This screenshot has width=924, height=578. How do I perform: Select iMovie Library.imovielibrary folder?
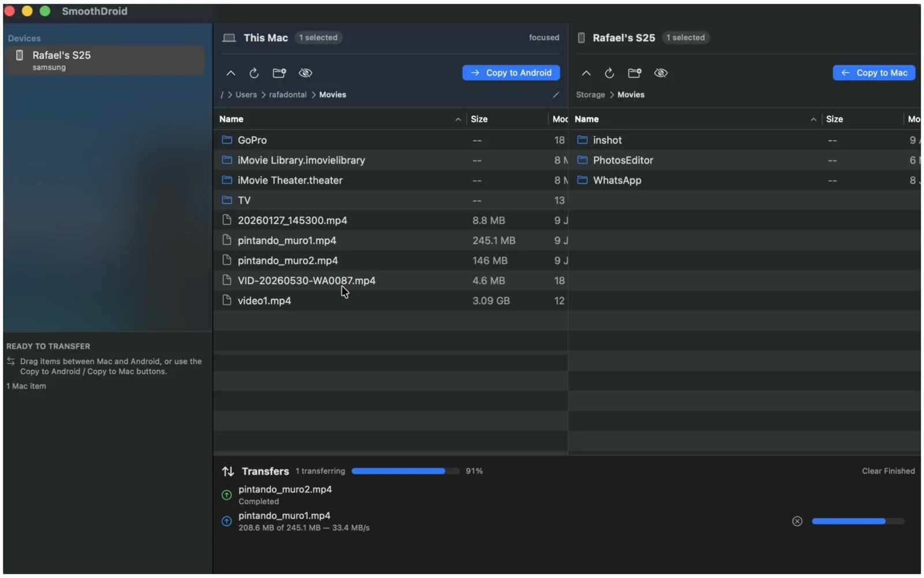tap(390, 161)
